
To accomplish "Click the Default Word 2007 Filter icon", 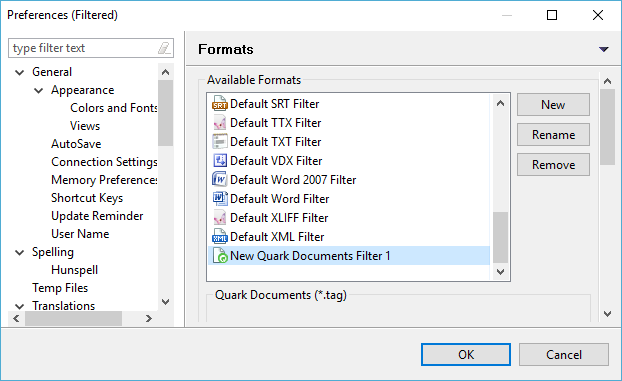I will click(x=219, y=180).
